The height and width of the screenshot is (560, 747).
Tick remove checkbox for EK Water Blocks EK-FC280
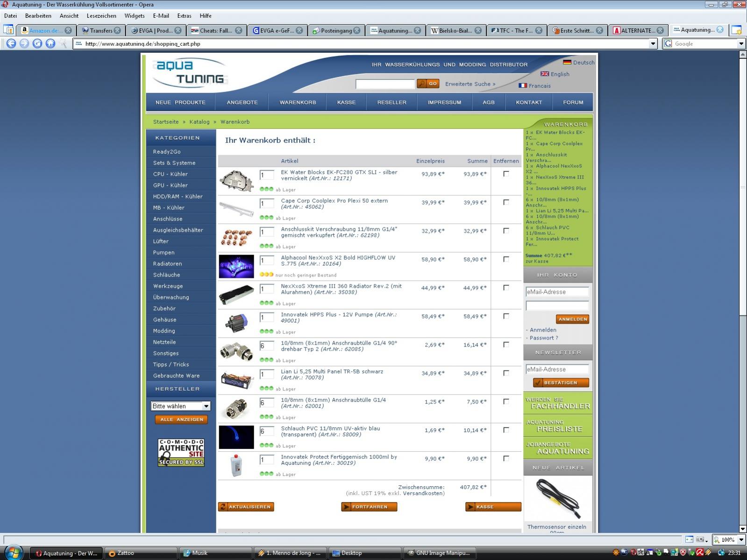pos(506,174)
